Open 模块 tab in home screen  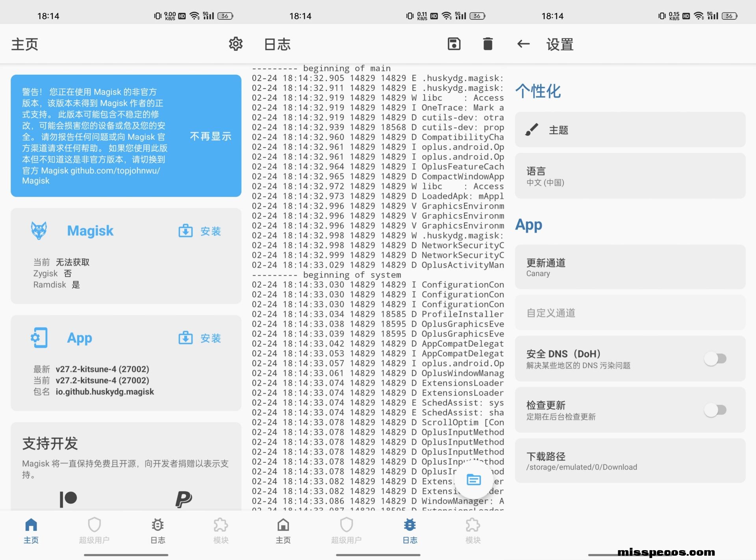(x=220, y=530)
